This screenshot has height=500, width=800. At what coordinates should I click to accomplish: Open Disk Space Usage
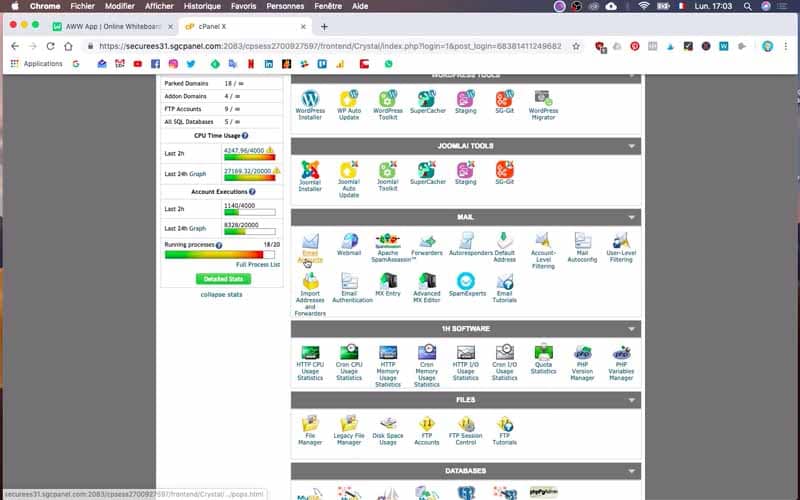pyautogui.click(x=388, y=431)
